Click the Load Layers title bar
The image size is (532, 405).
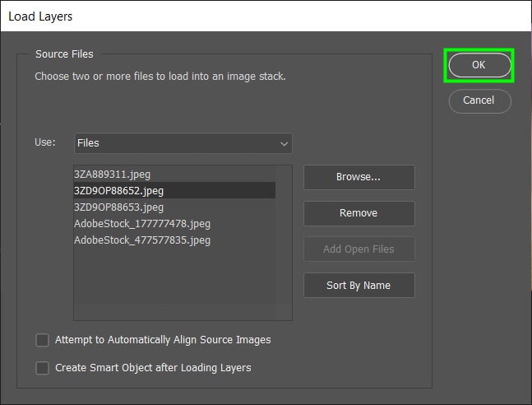(247, 16)
